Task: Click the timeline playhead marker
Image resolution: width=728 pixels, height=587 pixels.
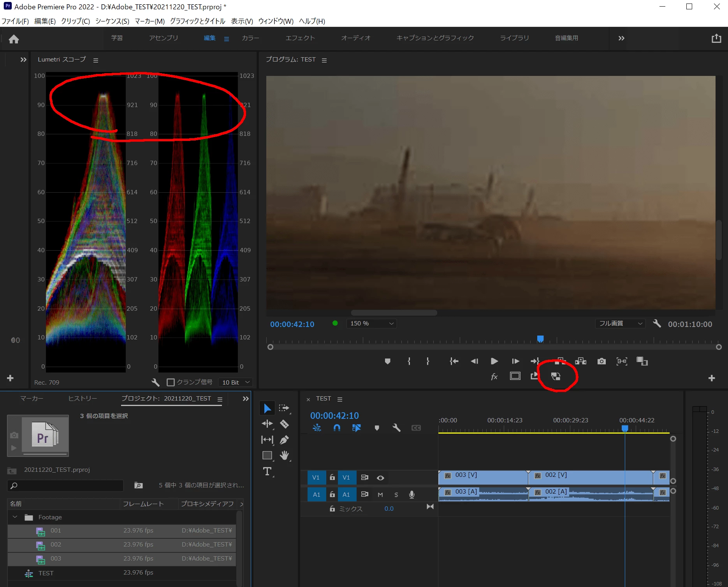Action: click(625, 428)
